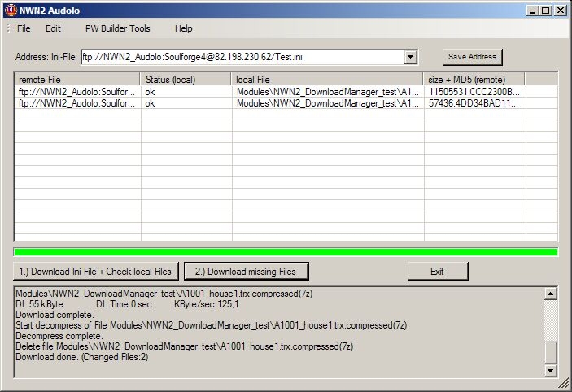Sort by the remote File column header

coord(77,80)
